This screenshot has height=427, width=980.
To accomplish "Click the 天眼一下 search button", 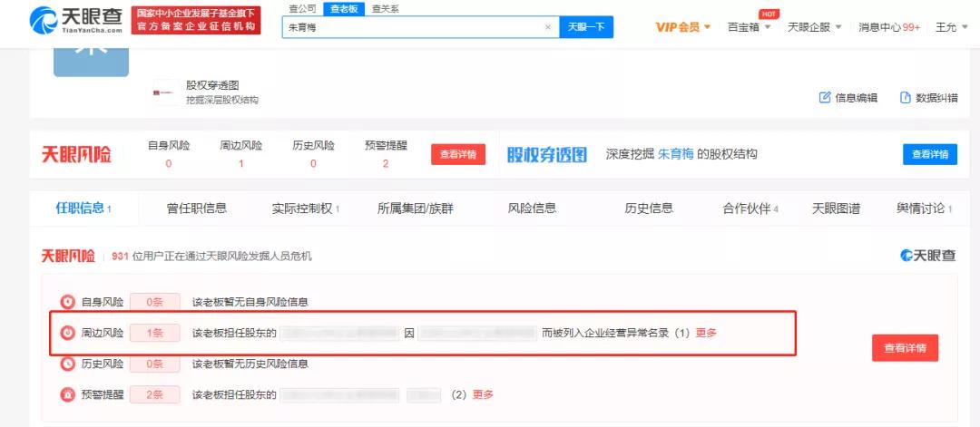I will coord(585,27).
